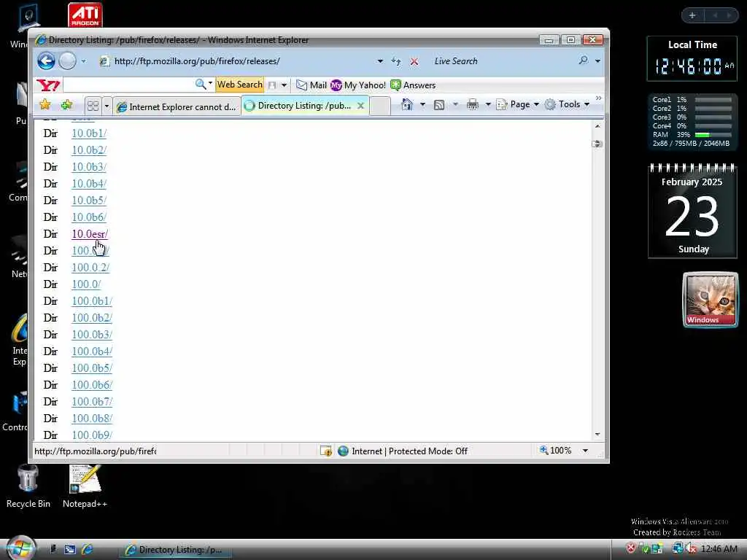Open ATI Radeon desktop icon
Screen dimensions: 747x560
point(85,15)
